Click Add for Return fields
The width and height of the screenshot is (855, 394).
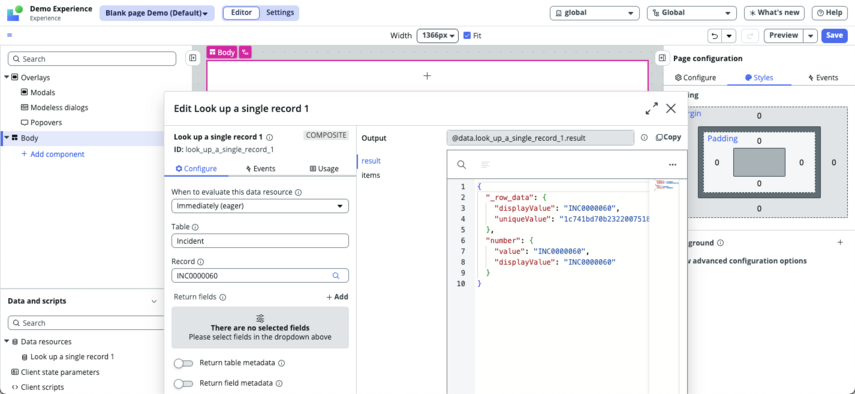(x=337, y=297)
